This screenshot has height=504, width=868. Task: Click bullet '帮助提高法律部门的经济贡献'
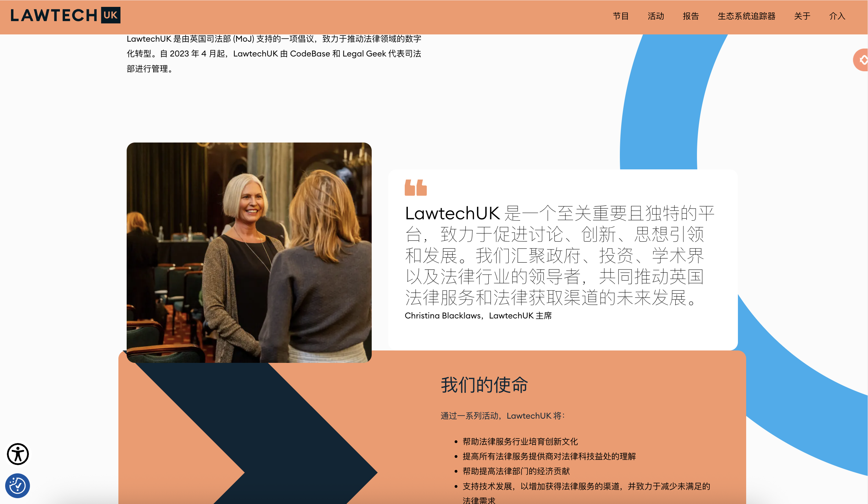(x=516, y=471)
